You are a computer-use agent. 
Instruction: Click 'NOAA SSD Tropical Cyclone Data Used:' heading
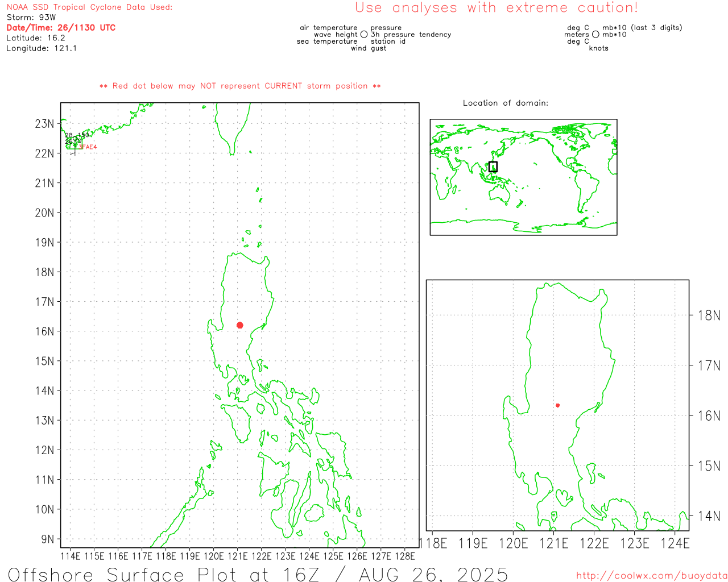pyautogui.click(x=89, y=7)
